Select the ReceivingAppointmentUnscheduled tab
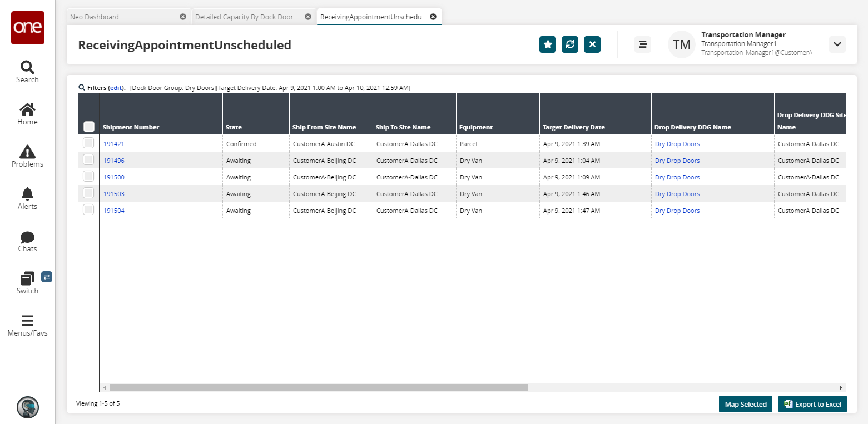 tap(379, 17)
